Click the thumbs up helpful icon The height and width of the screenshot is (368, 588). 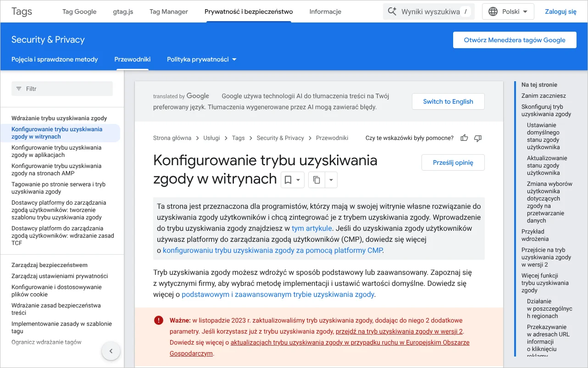[x=464, y=138]
